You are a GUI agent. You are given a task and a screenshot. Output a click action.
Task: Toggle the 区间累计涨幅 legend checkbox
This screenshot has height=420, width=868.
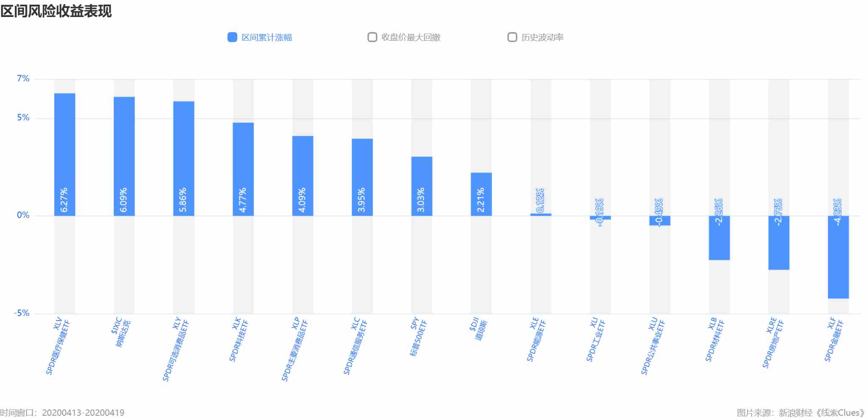click(x=232, y=37)
